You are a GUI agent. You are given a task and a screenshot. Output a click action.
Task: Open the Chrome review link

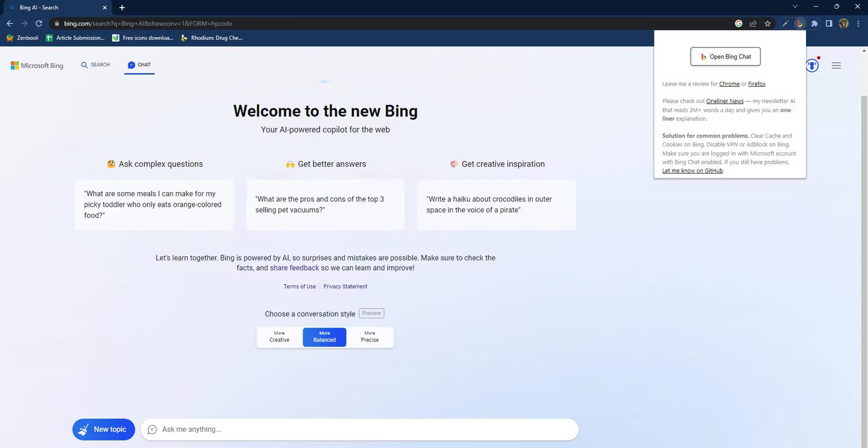729,84
